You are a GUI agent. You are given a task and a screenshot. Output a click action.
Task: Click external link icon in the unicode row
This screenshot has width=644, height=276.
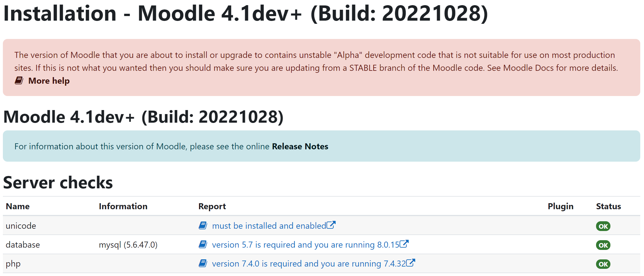coord(331,225)
